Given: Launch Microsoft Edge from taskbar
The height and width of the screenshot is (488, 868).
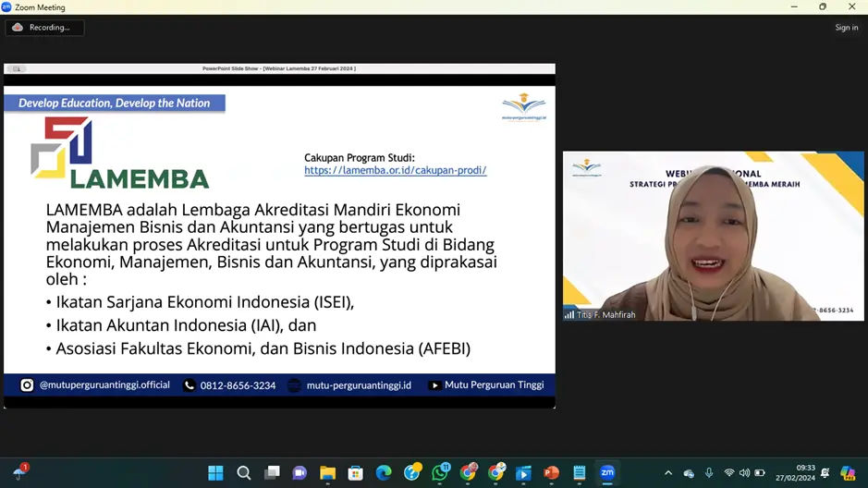Looking at the screenshot, I should tap(384, 473).
